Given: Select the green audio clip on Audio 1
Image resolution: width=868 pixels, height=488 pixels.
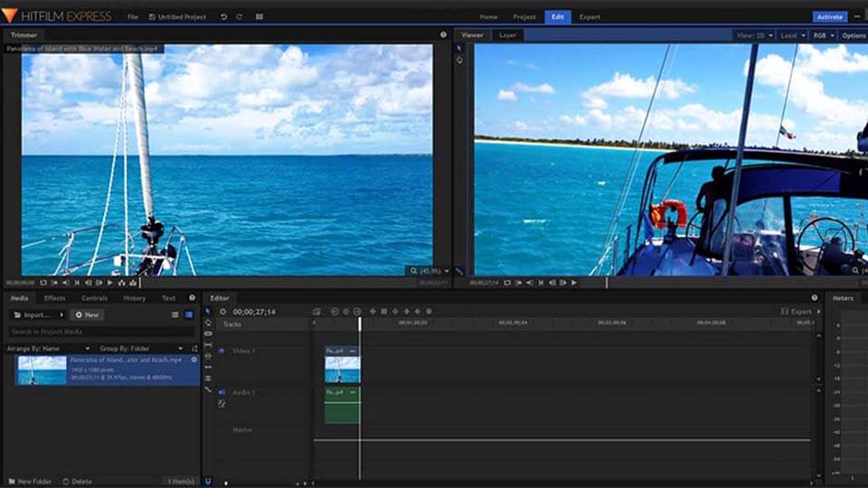Looking at the screenshot, I should pos(342,406).
